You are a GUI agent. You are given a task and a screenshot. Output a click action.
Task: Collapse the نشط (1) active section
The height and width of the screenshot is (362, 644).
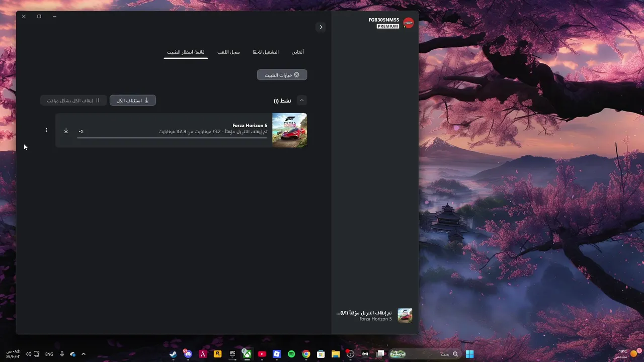(x=302, y=101)
